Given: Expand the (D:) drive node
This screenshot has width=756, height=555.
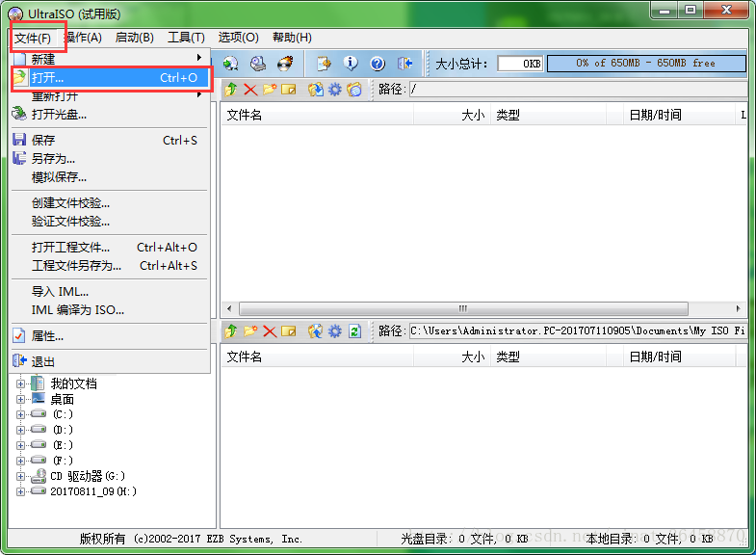Looking at the screenshot, I should tap(21, 430).
